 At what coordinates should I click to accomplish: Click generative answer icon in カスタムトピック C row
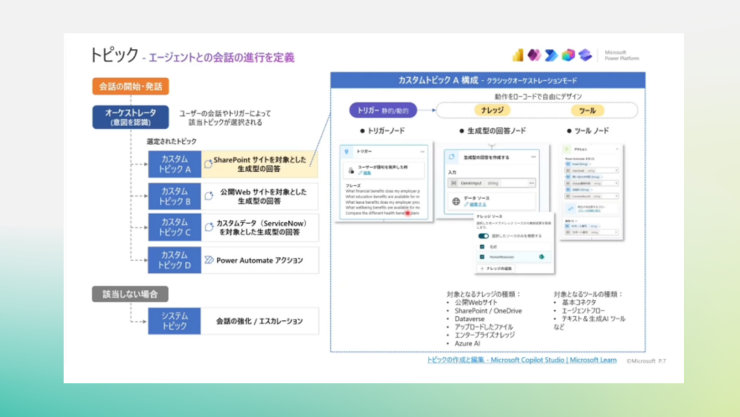(209, 227)
